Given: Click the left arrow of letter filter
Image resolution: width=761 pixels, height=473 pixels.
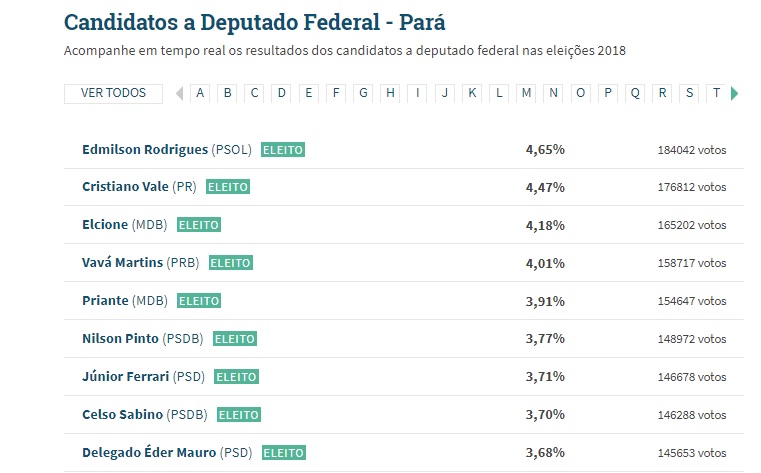Looking at the screenshot, I should click(x=179, y=93).
